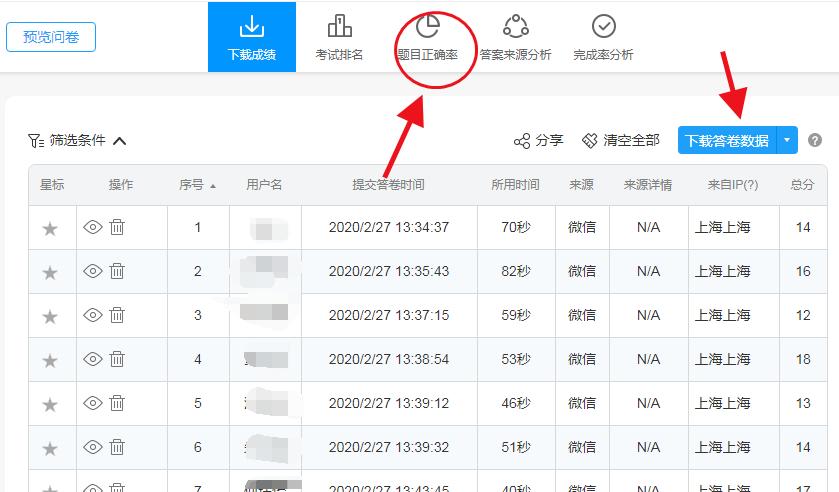View the answer sheet of row 1
The height and width of the screenshot is (492, 839).
[x=93, y=227]
